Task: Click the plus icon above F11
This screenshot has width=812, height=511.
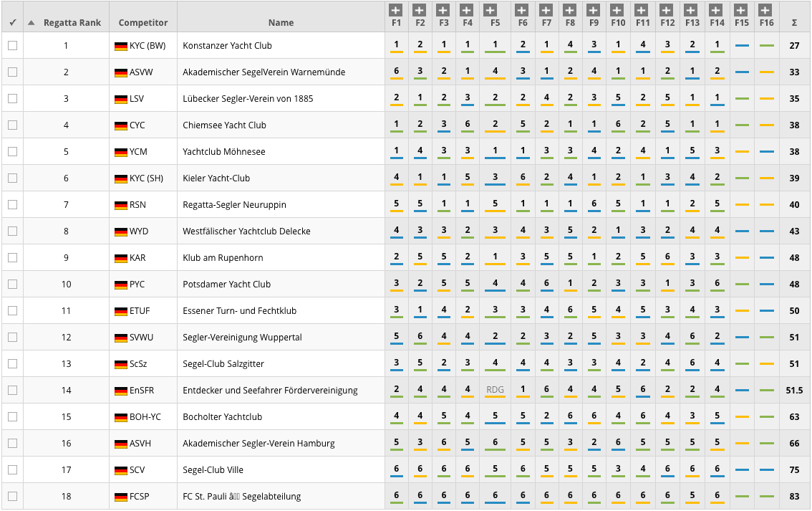Action: [x=642, y=10]
